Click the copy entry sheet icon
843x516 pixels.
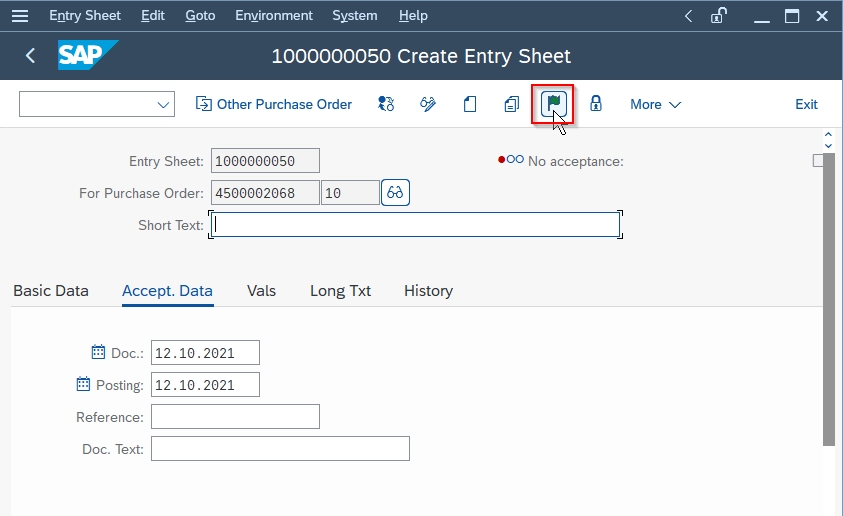511,104
